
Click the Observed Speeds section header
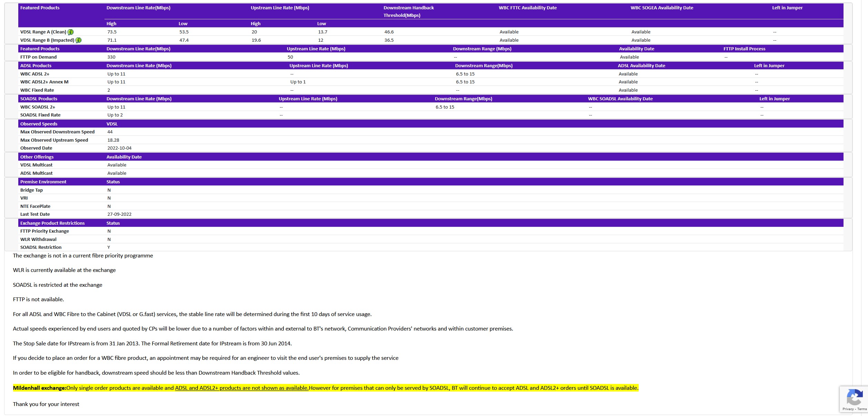[x=39, y=124]
